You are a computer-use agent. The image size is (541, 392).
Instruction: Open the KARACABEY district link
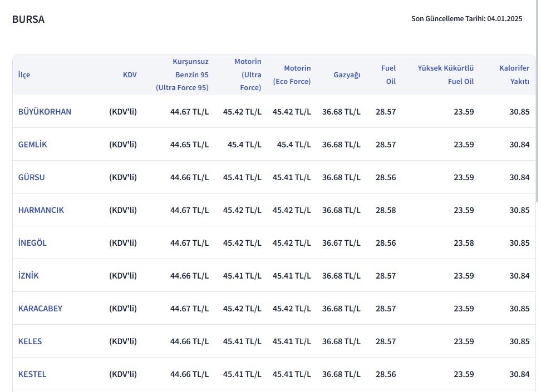point(40,308)
